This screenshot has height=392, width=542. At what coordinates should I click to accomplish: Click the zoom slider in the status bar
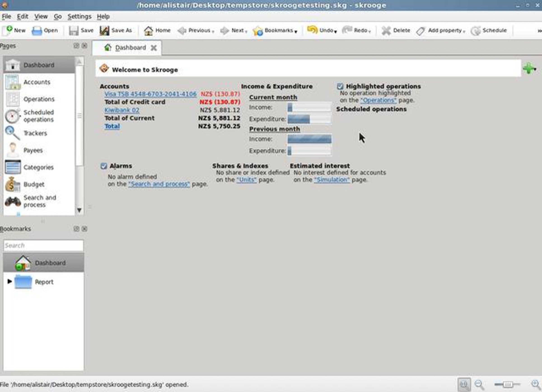point(507,384)
